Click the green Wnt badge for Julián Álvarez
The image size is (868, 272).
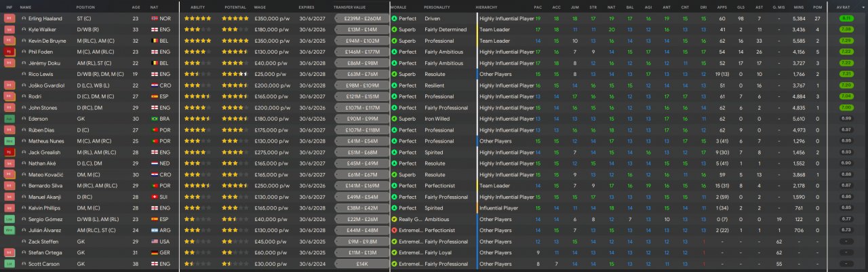tap(9, 230)
